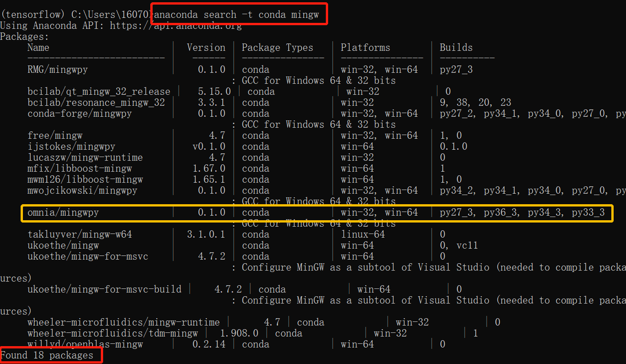
Task: Click the 'Found 18 packages' summary line
Action: [47, 355]
